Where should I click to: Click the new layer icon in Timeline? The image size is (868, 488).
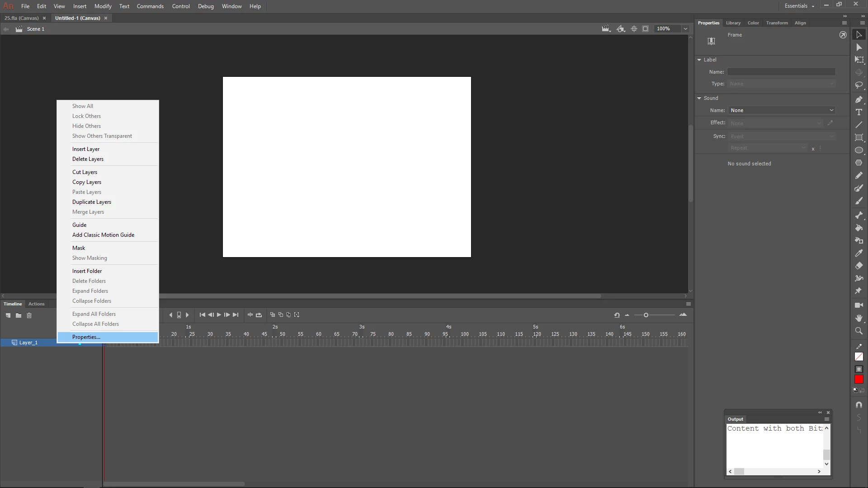point(8,315)
